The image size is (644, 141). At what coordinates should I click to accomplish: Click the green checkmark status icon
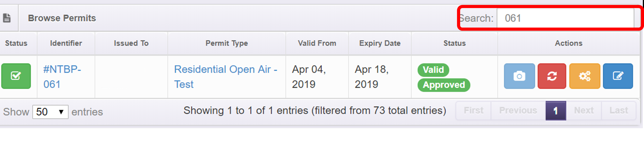[x=16, y=76]
